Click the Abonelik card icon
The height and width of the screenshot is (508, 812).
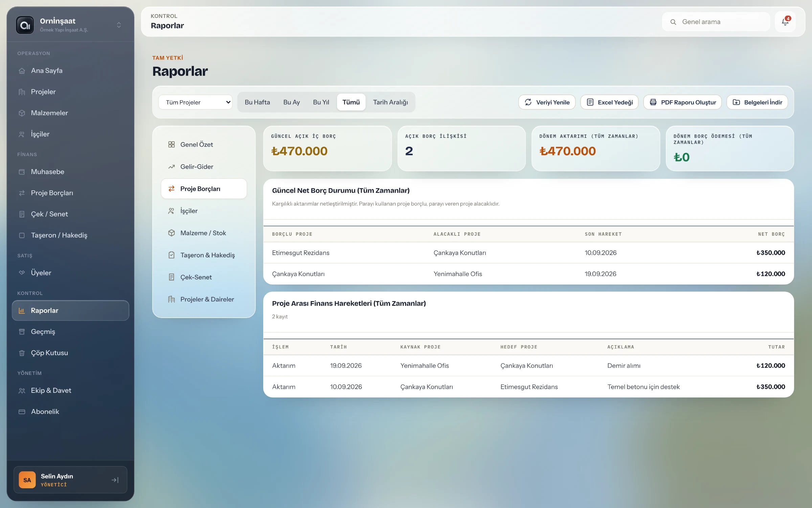[x=22, y=412]
